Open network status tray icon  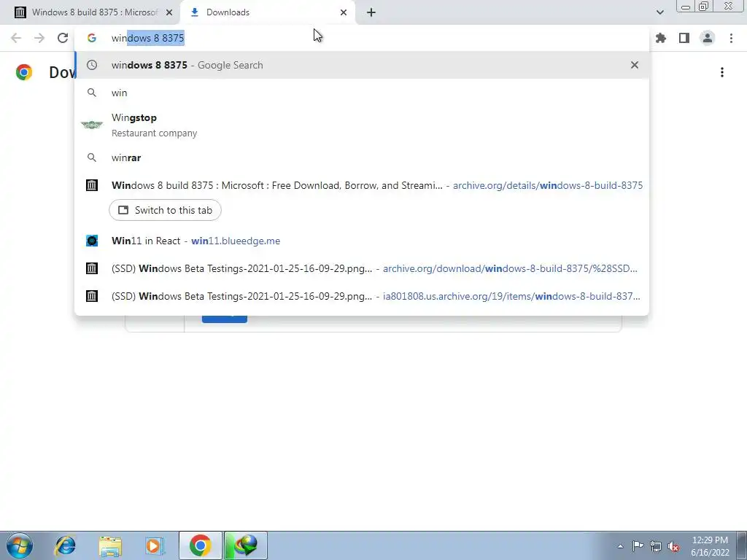pyautogui.click(x=656, y=546)
